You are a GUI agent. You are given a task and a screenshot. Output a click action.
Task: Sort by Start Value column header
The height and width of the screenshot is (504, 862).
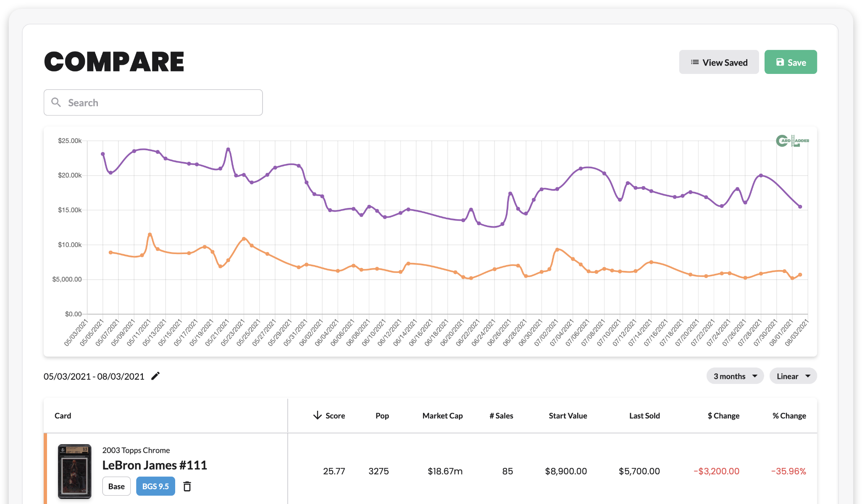568,415
